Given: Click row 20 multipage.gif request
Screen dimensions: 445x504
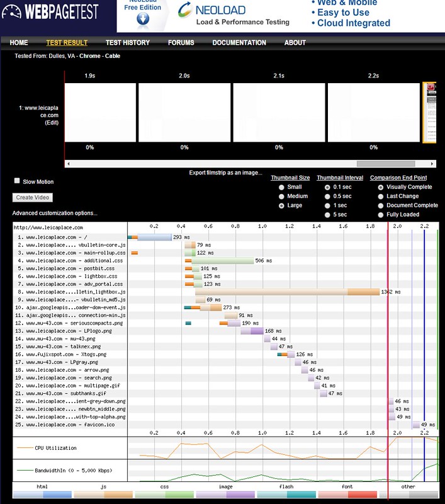Looking at the screenshot, I should point(67,386).
